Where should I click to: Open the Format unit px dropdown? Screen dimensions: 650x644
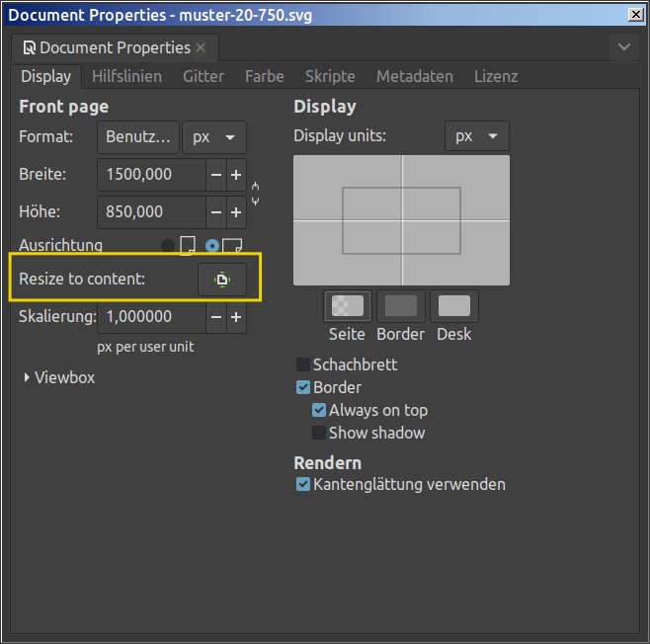coord(213,137)
